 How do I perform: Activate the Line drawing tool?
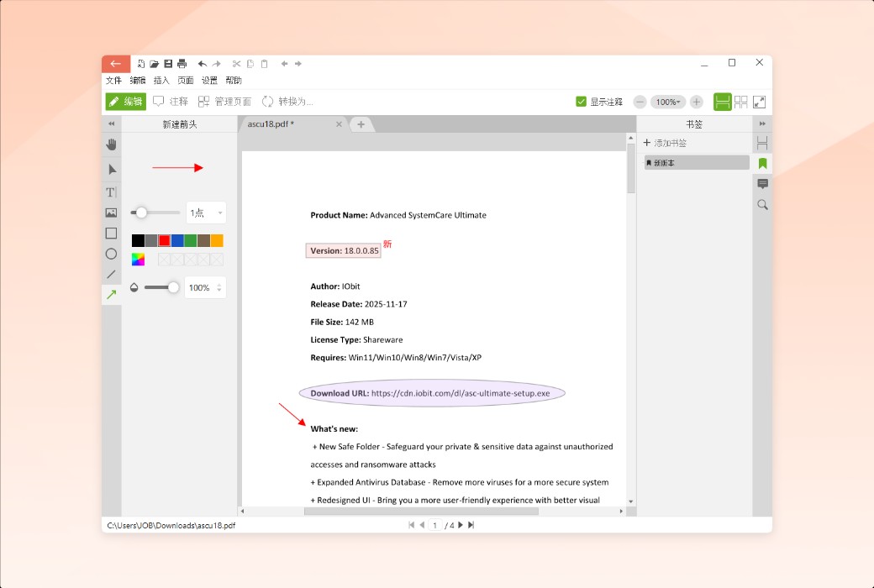click(x=111, y=274)
